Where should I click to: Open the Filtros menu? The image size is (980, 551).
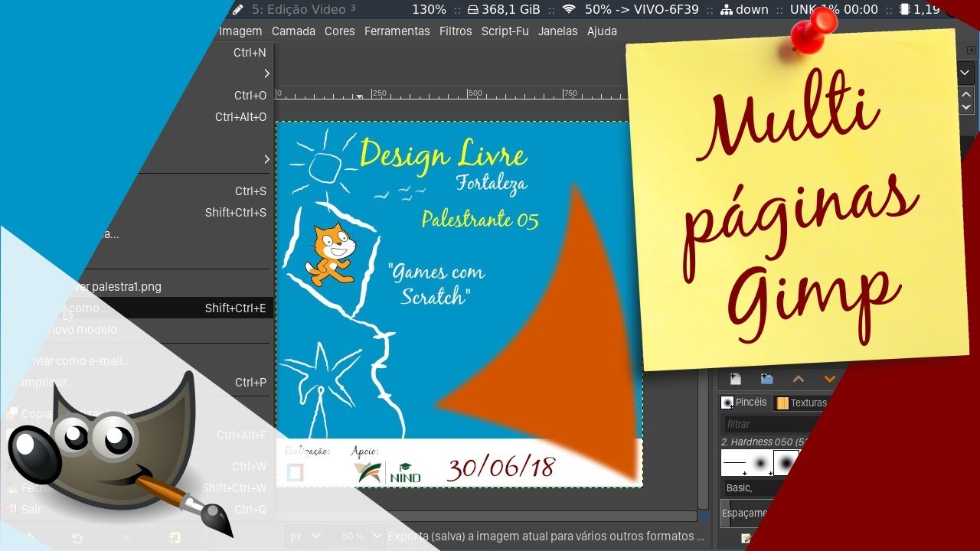[x=456, y=31]
